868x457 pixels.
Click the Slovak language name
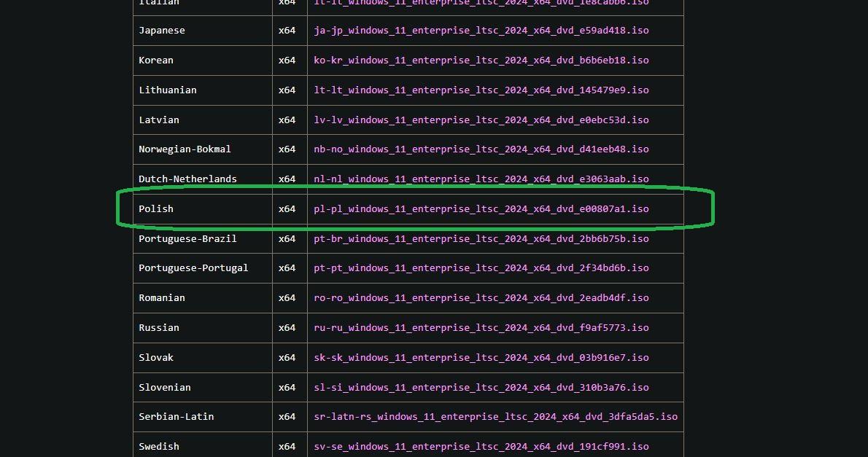[156, 358]
